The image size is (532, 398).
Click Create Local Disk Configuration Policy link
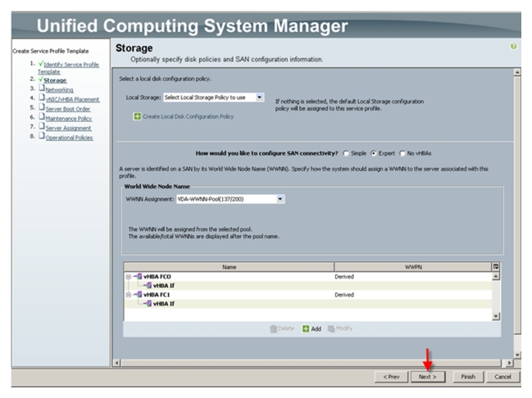(189, 116)
